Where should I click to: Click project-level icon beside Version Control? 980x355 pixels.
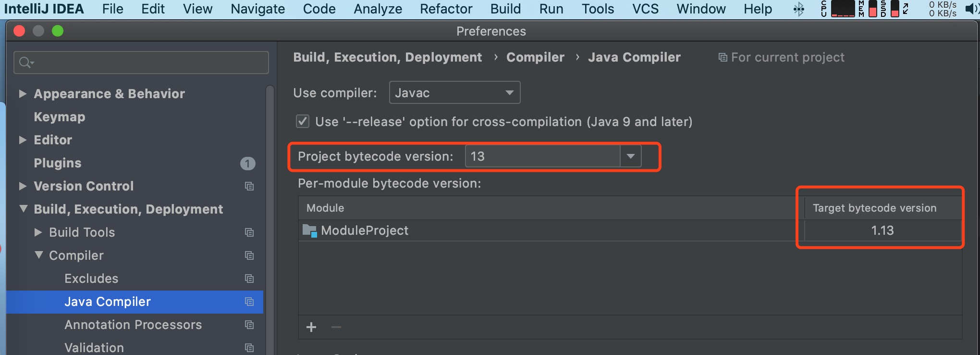click(249, 186)
